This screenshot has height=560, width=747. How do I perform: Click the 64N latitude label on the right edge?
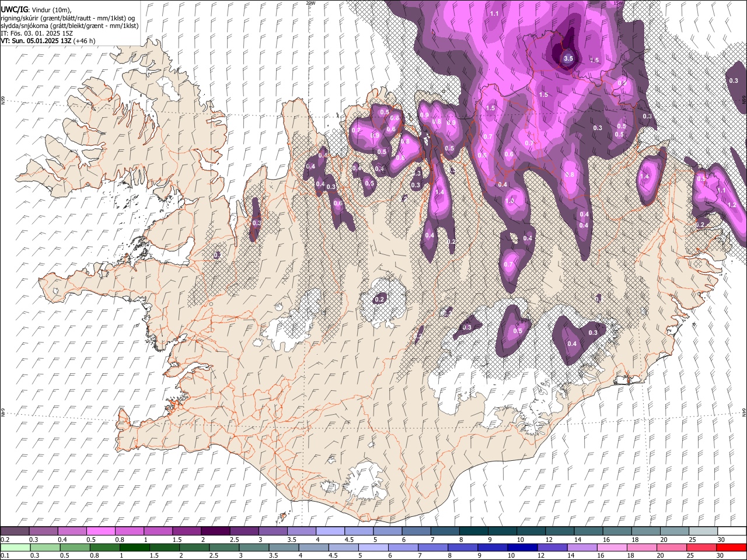click(x=744, y=412)
